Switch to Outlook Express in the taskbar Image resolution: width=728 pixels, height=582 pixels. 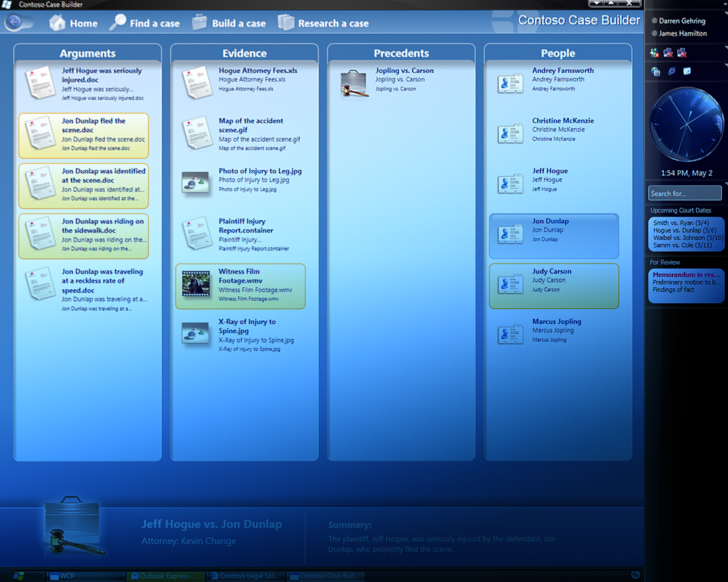pos(165,576)
